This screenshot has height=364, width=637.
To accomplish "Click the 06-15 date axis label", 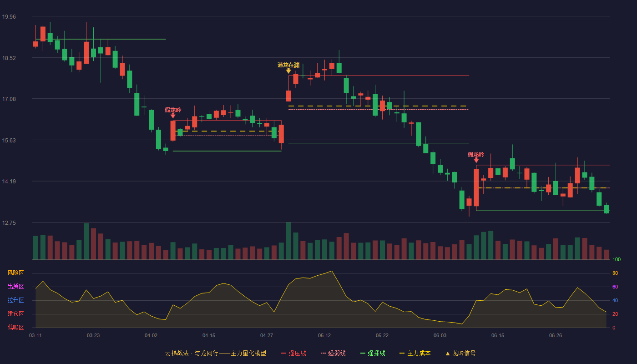I will pyautogui.click(x=498, y=335).
